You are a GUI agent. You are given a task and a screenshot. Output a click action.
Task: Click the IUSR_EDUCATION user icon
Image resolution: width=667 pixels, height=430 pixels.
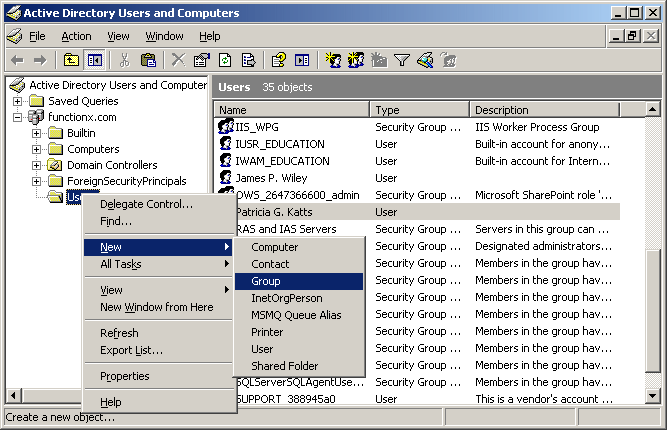click(x=225, y=144)
